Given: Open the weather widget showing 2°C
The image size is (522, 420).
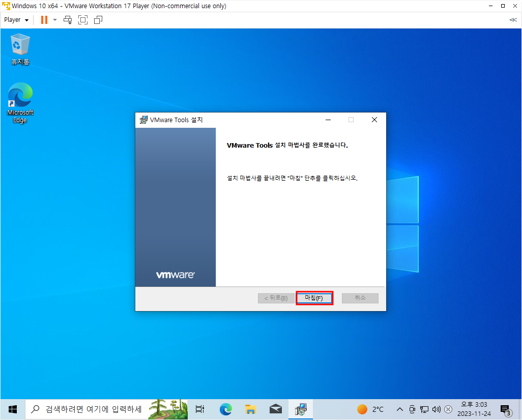Looking at the screenshot, I should pyautogui.click(x=370, y=409).
